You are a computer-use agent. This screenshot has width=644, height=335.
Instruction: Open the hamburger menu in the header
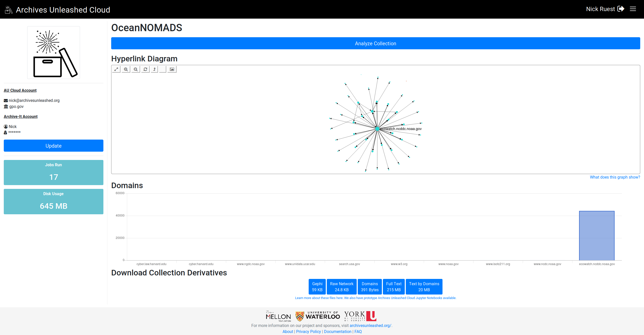pos(633,9)
